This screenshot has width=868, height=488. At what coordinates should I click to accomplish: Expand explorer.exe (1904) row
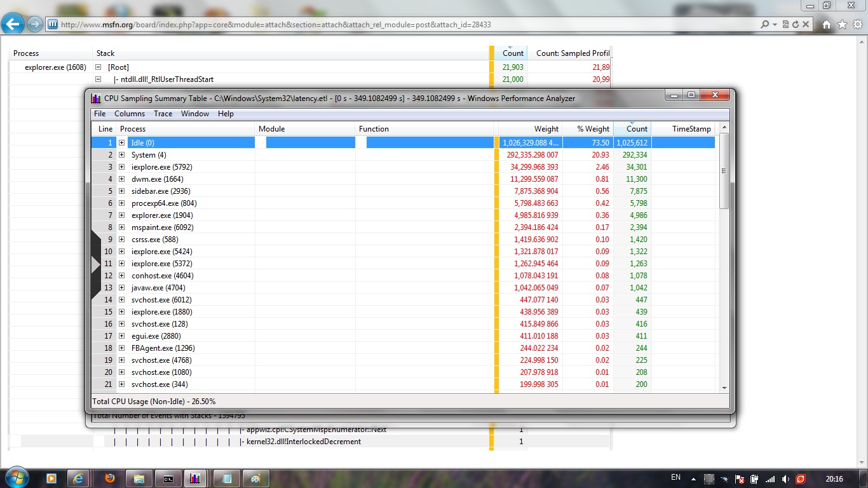pyautogui.click(x=121, y=215)
